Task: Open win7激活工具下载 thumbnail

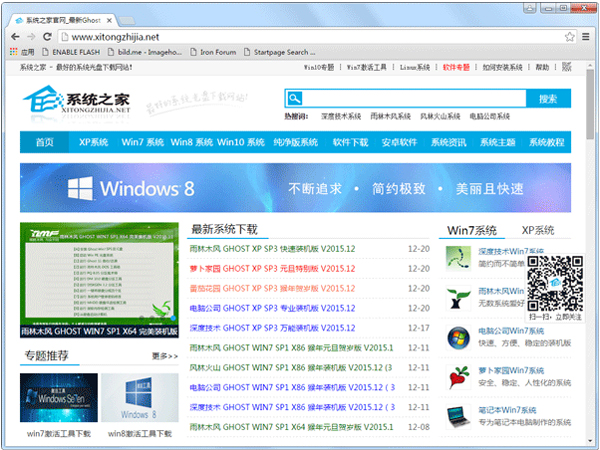Action: coord(59,398)
